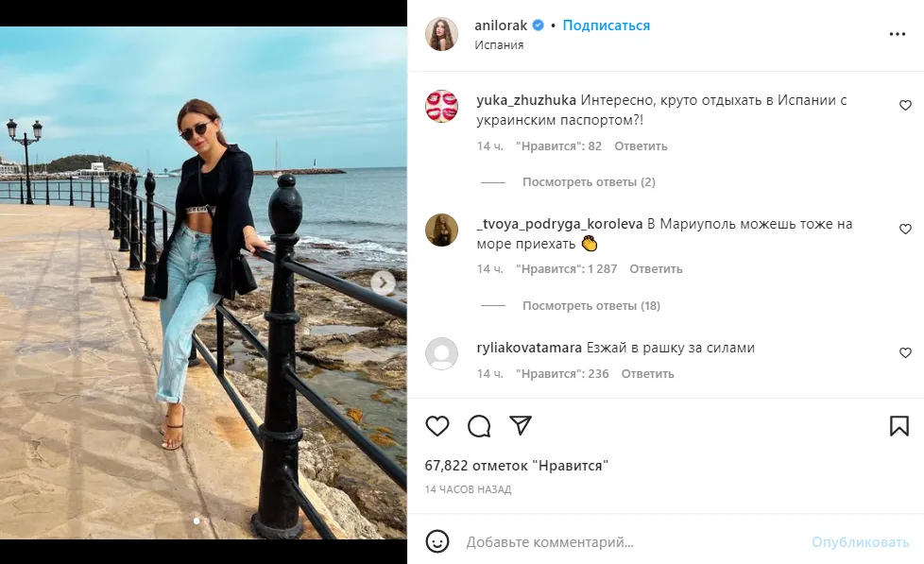Reply to ryliakovatamara's comment
This screenshot has width=924, height=564.
(x=648, y=374)
